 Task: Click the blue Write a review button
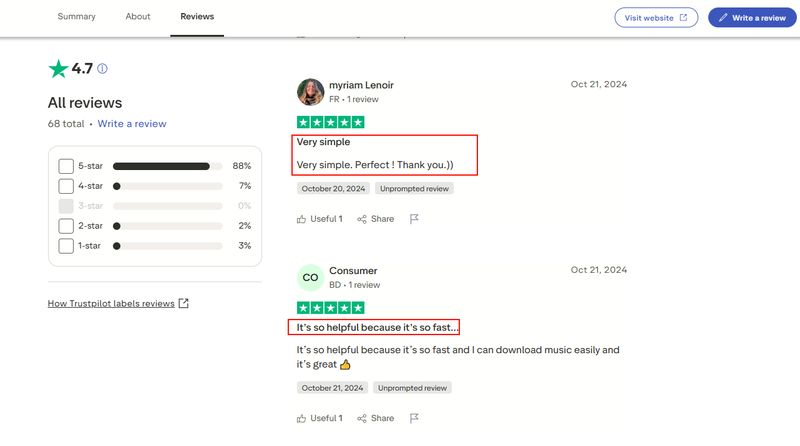(752, 17)
